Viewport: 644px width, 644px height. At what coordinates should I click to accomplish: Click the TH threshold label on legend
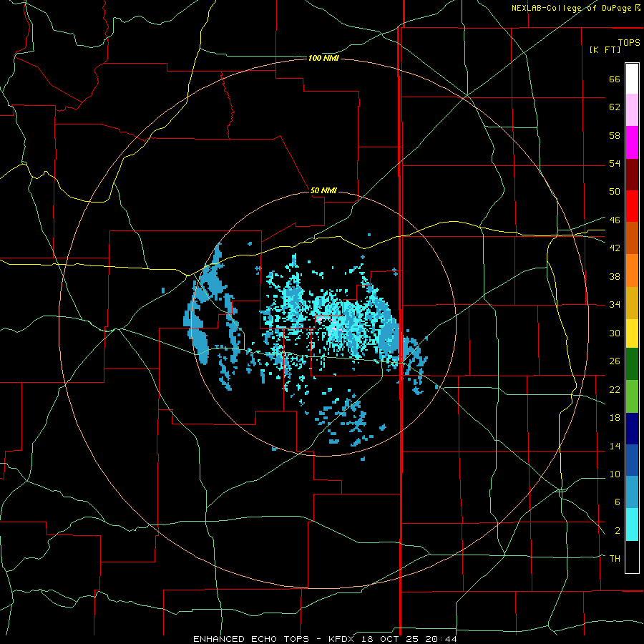click(615, 559)
